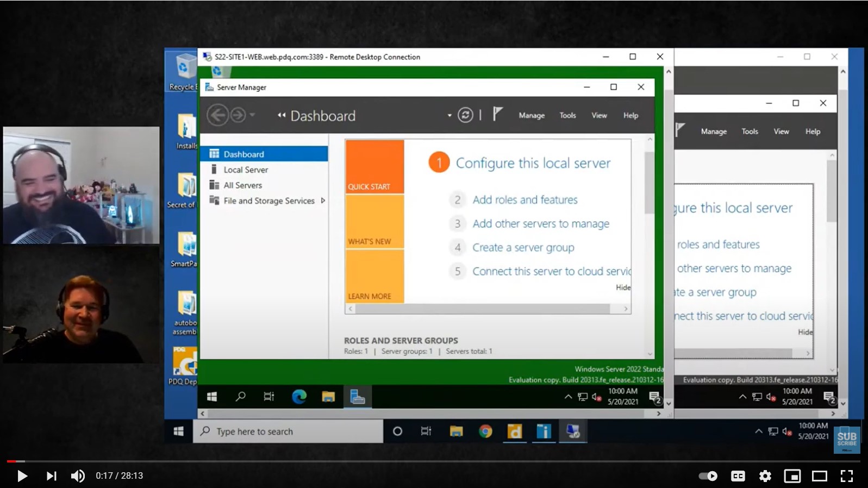Open the Action Center beside the front session's clock
Image resolution: width=868 pixels, height=488 pixels.
point(654,397)
